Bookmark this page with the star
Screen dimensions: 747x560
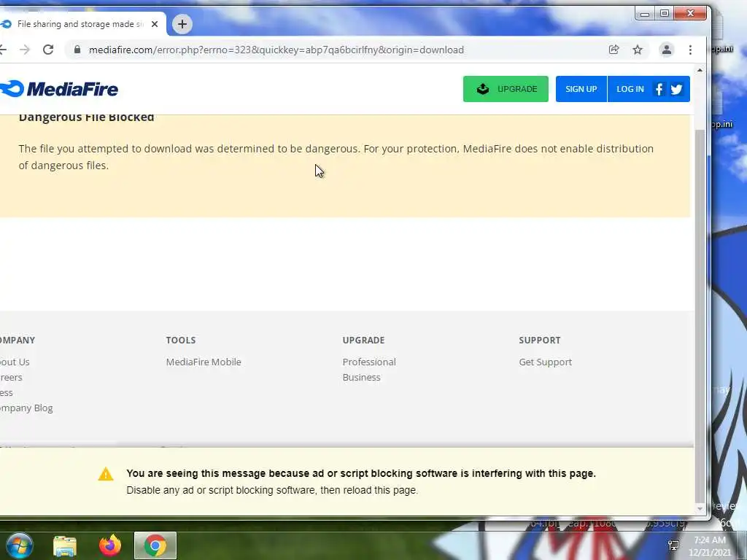(638, 50)
